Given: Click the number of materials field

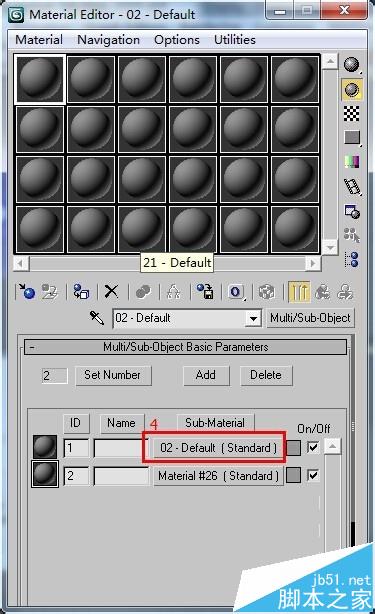Looking at the screenshot, I should tap(54, 376).
